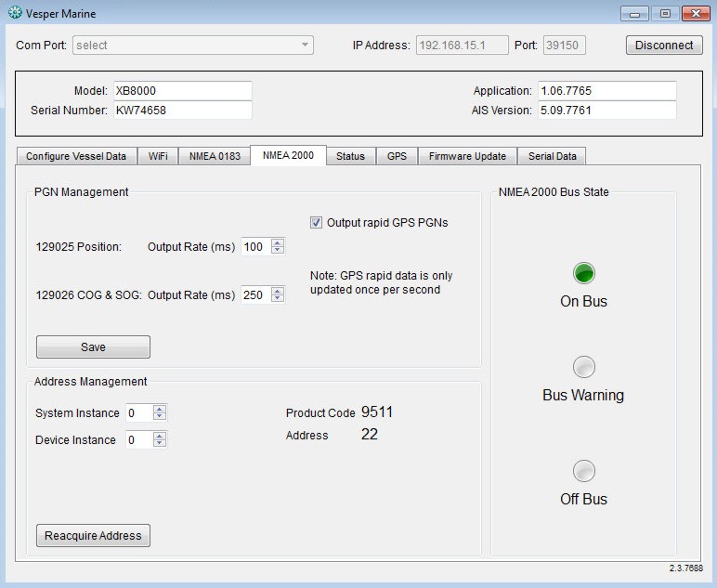Switch to Serial Data tab

(553, 156)
